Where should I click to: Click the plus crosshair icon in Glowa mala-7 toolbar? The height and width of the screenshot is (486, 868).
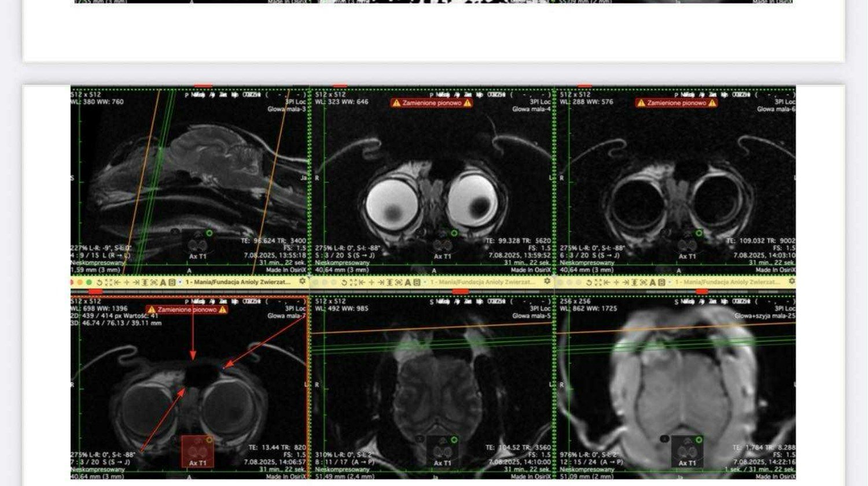pos(127,282)
